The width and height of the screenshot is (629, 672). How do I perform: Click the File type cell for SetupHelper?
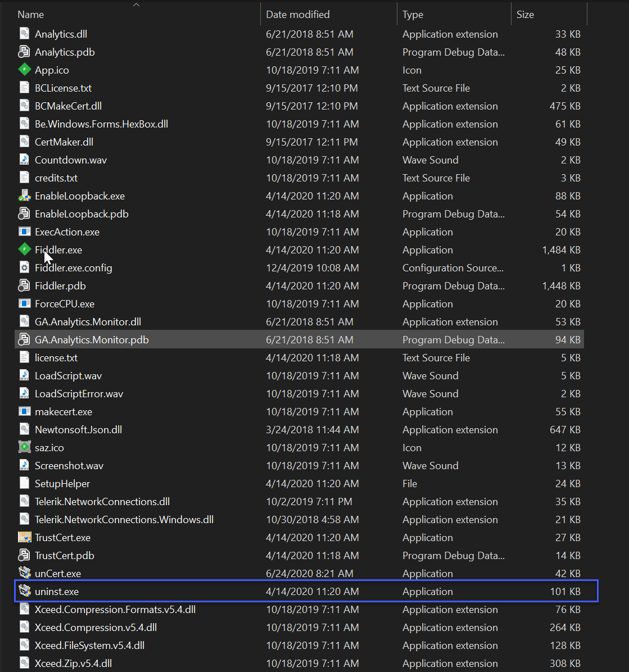(410, 483)
